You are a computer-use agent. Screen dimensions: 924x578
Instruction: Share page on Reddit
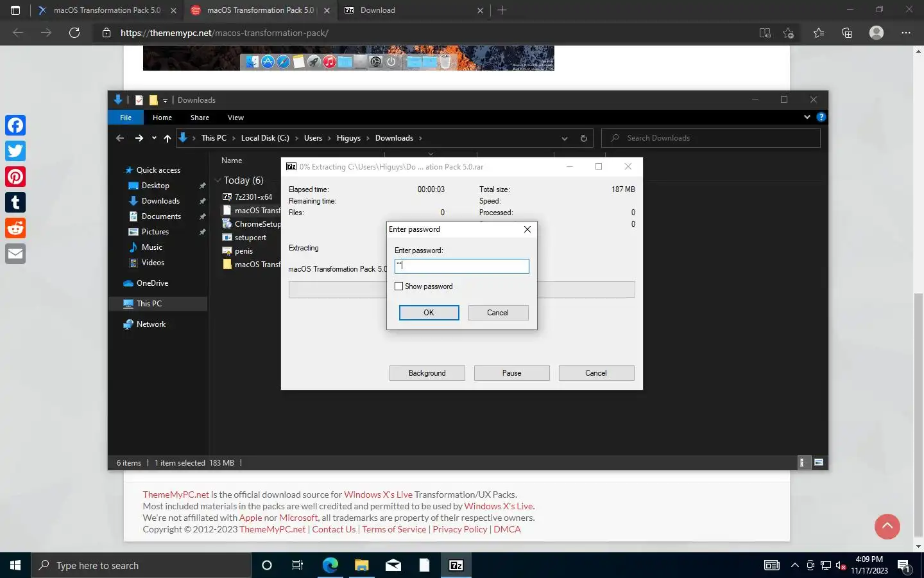[x=15, y=228]
